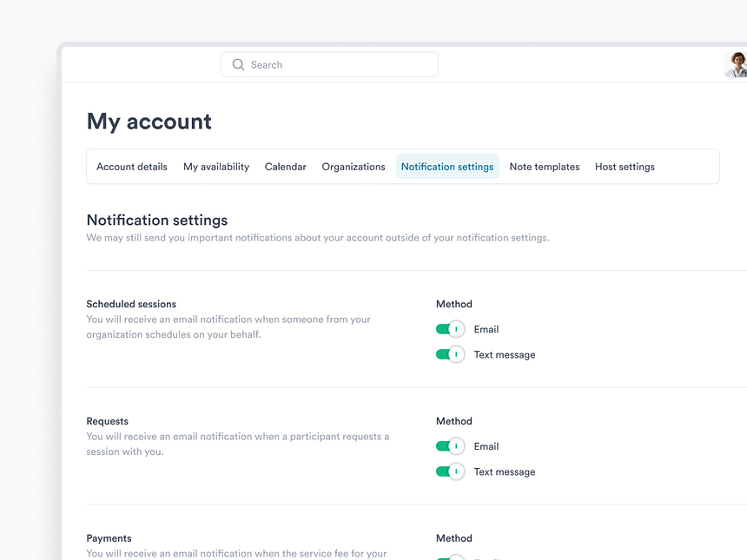
Task: Select the active Notification settings tab
Action: 447,167
